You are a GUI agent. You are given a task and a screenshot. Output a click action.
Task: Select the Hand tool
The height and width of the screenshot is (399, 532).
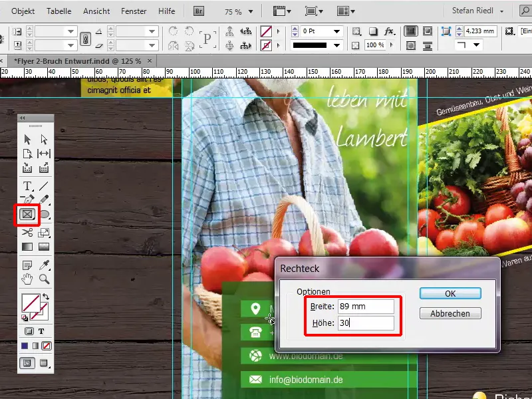[27, 279]
